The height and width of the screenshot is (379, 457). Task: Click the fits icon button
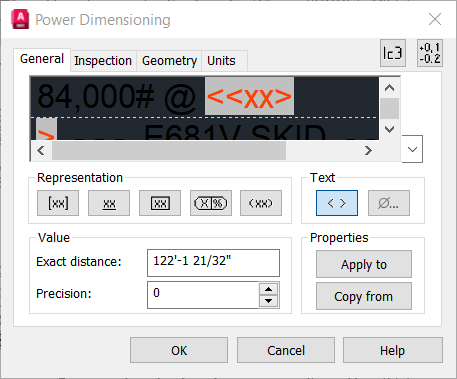point(393,53)
